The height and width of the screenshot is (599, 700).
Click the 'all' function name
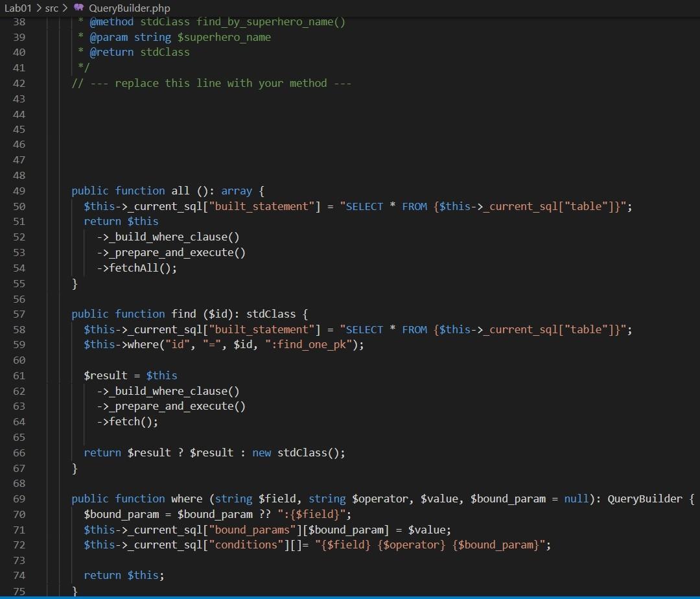180,191
